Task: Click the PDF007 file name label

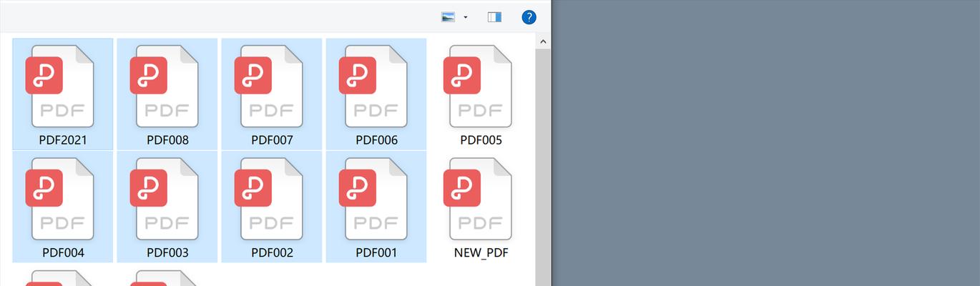Action: 272,140
